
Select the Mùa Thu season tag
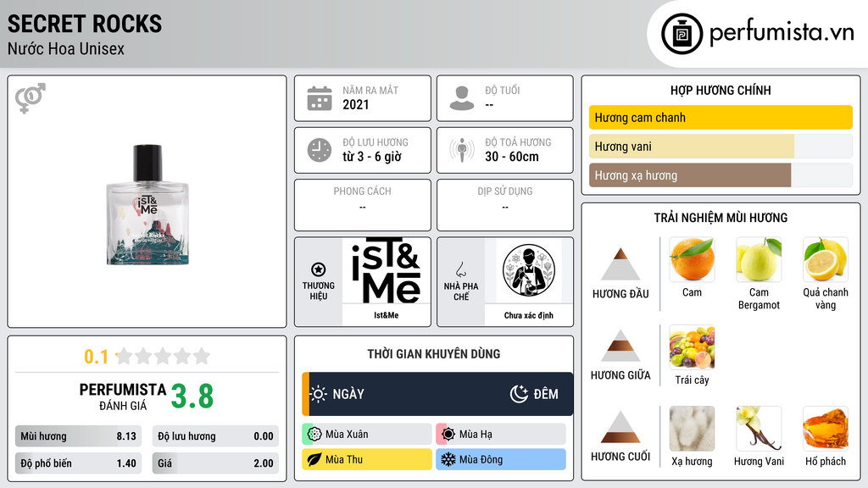tap(367, 459)
